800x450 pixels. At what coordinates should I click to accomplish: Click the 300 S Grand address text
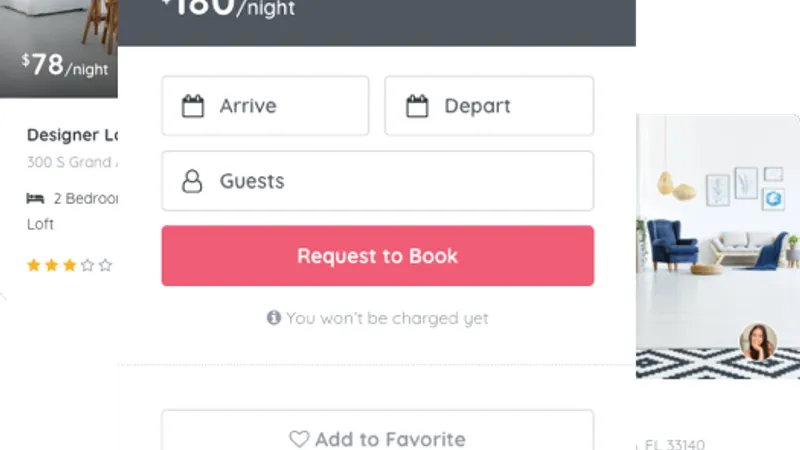tap(72, 162)
